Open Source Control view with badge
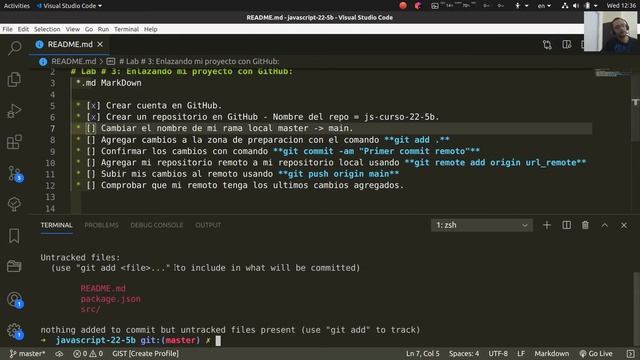 click(15, 174)
